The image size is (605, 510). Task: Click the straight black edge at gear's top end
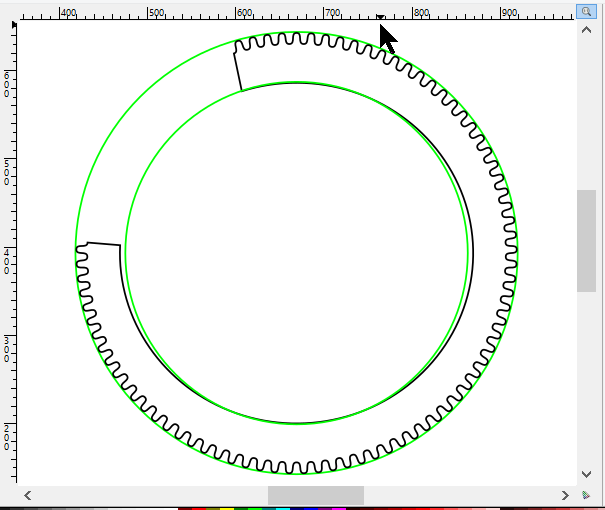(238, 70)
